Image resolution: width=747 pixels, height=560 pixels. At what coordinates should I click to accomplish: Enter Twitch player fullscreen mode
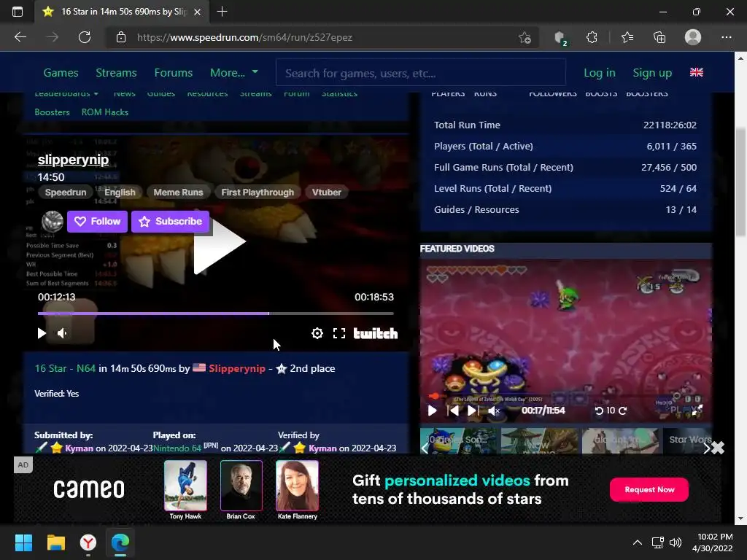click(338, 333)
